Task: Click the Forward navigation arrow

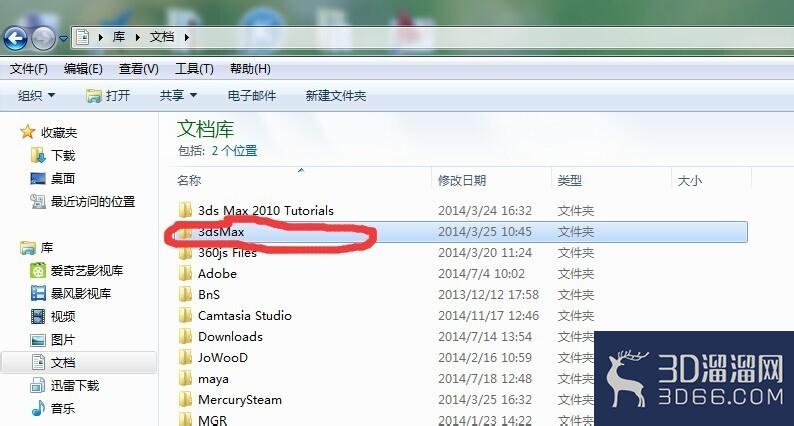Action: (44, 38)
